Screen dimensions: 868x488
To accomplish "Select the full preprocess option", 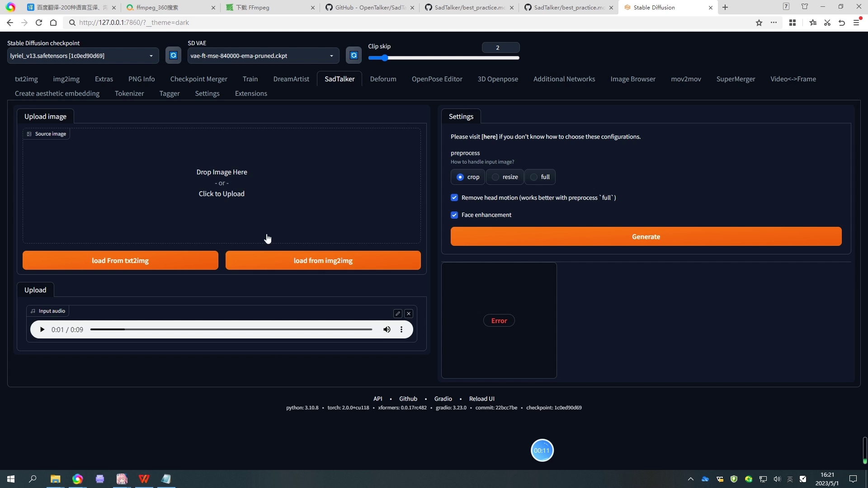I will pos(540,177).
